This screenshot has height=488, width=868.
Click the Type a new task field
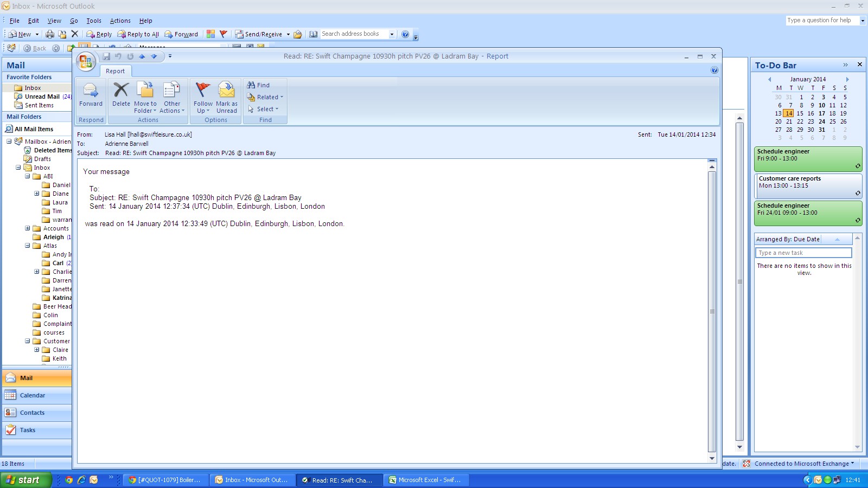click(803, 253)
